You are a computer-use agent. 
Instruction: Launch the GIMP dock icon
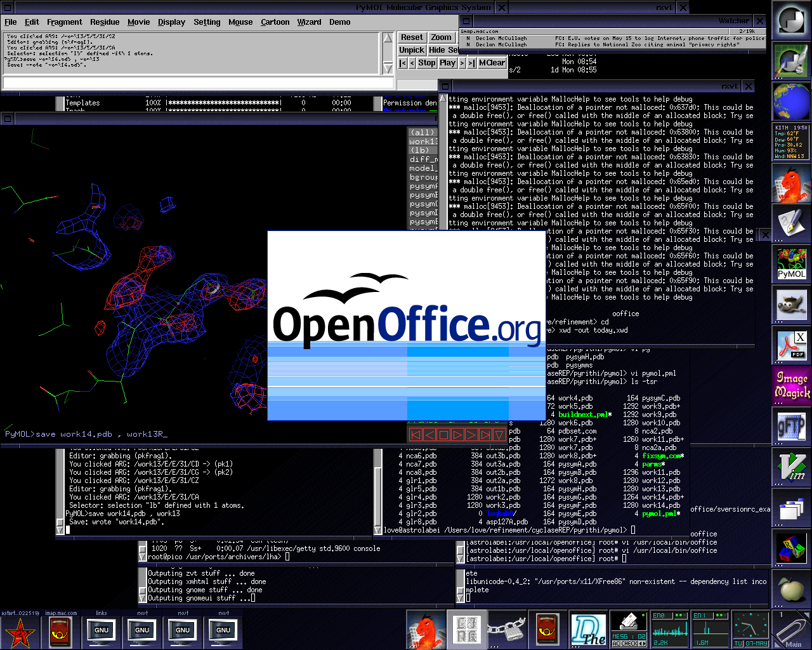(x=792, y=305)
